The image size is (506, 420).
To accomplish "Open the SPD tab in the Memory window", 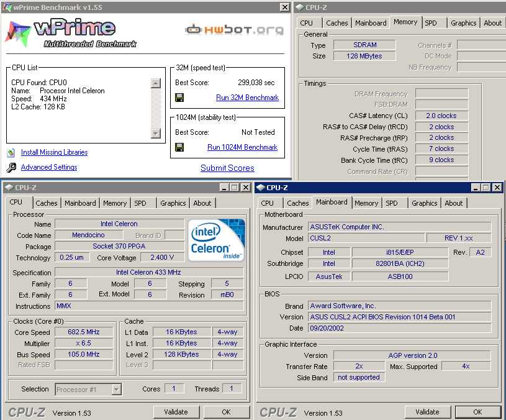I will 431,23.
